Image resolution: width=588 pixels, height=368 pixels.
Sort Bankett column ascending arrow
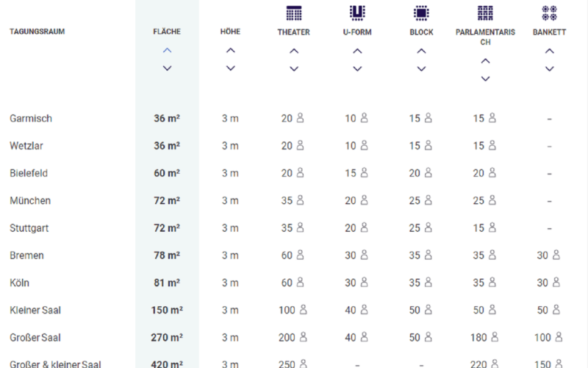(549, 51)
